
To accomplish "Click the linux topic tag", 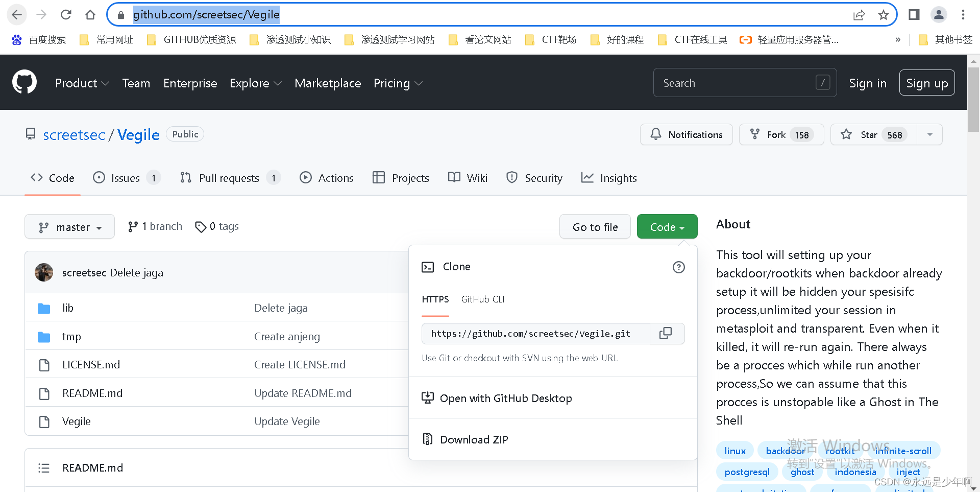I will (x=735, y=451).
